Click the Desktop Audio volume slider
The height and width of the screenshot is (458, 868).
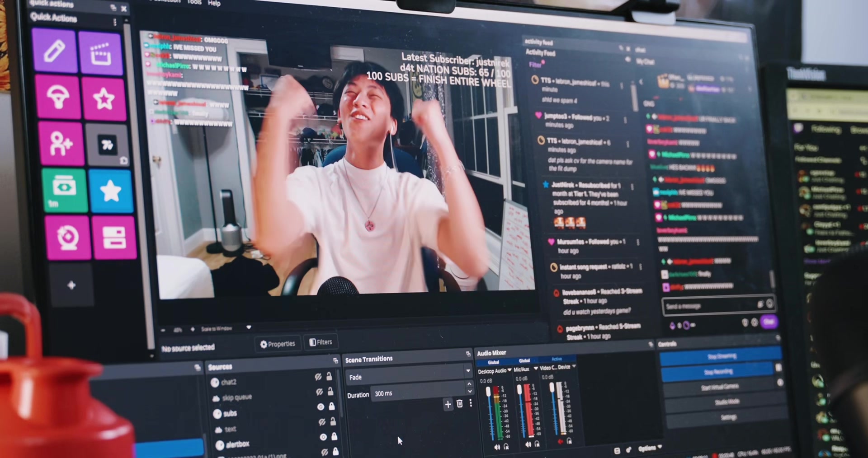click(490, 413)
